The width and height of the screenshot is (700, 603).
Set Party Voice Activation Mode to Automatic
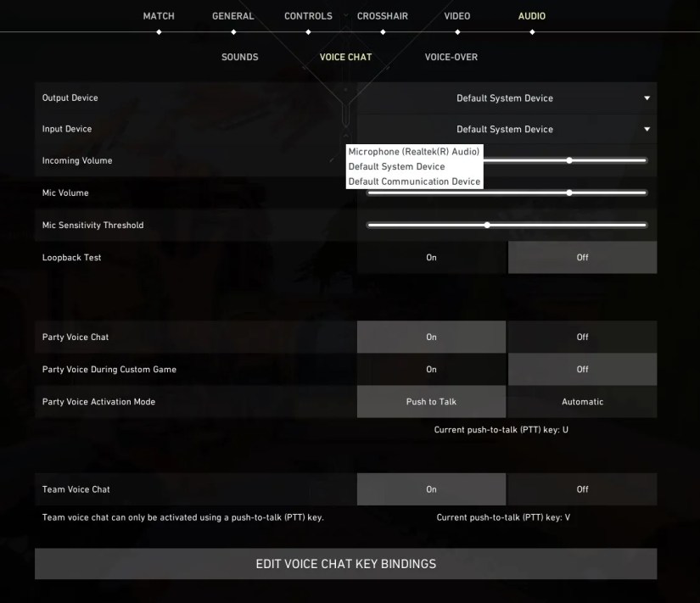582,401
